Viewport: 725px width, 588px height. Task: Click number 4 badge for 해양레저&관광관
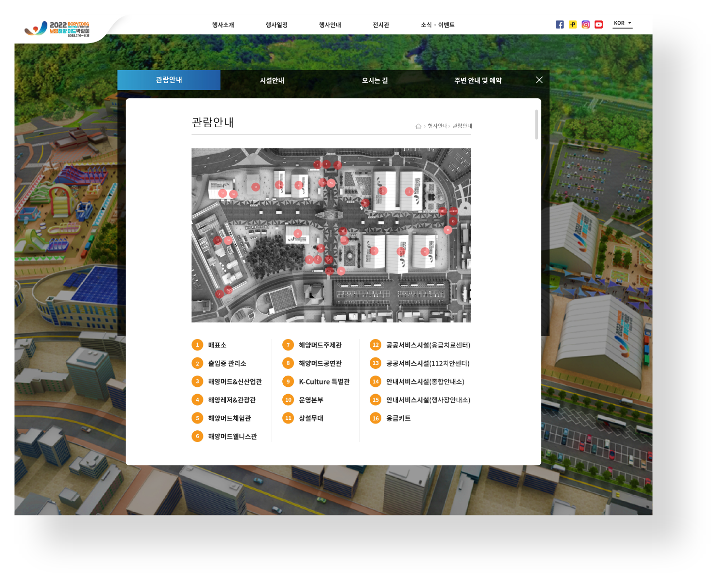197,400
